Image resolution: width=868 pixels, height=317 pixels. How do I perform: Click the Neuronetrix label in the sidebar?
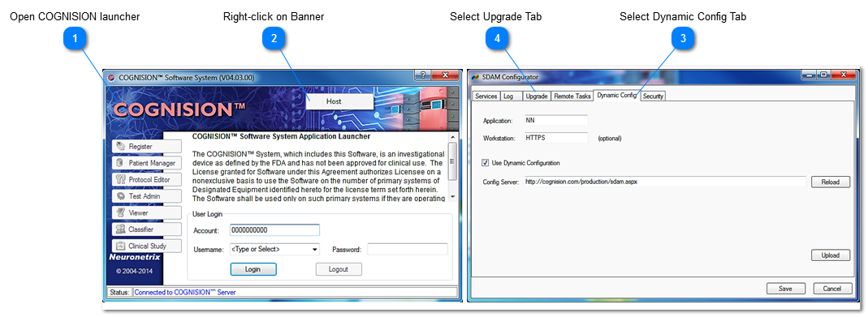coord(135,257)
